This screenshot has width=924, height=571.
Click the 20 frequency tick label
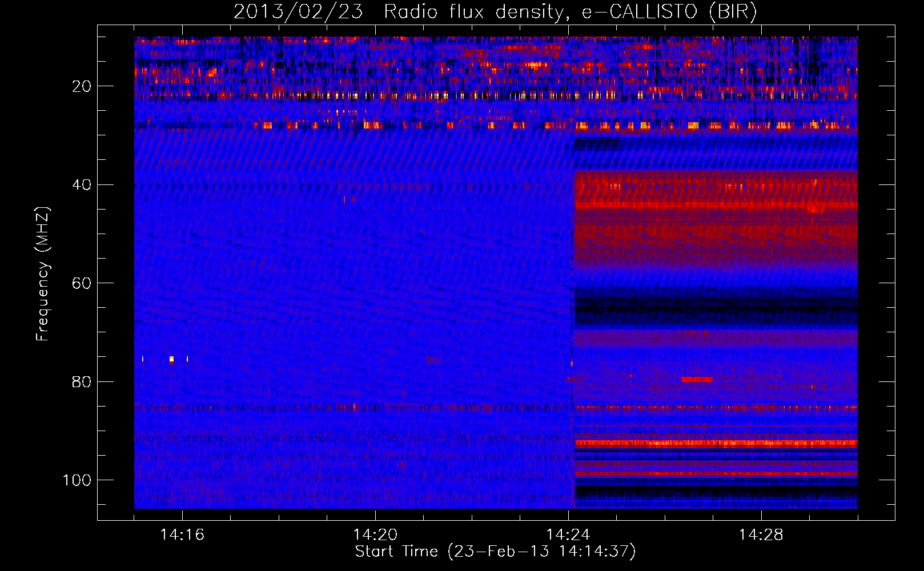pyautogui.click(x=82, y=86)
